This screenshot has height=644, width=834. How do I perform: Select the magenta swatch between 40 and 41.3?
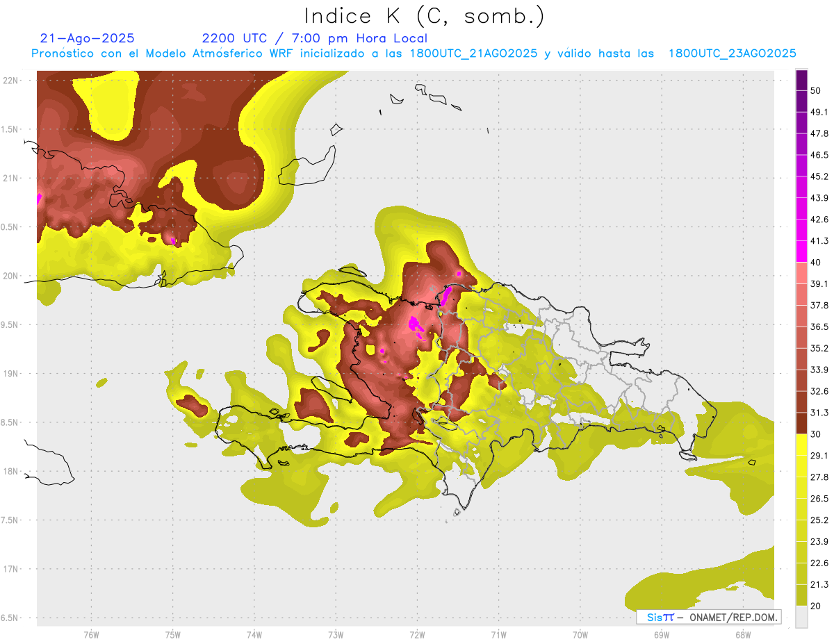[801, 251]
